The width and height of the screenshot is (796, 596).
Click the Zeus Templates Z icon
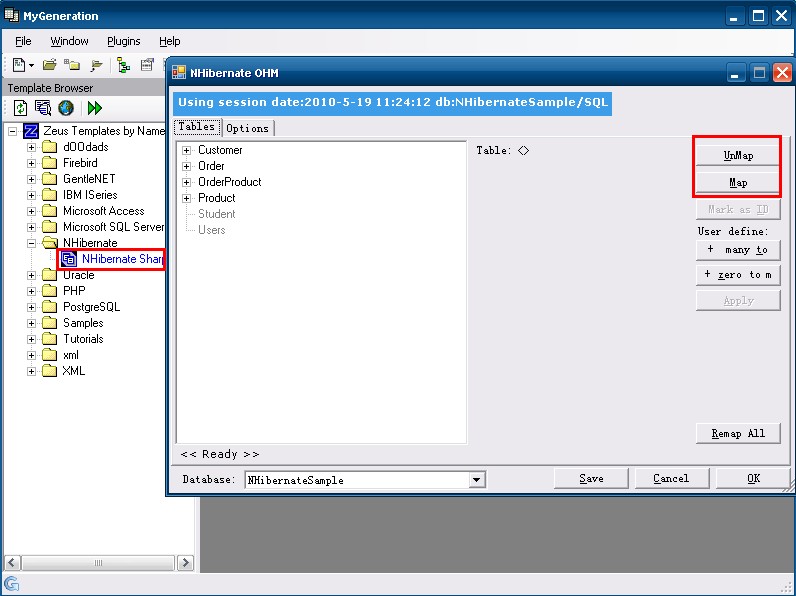click(31, 131)
